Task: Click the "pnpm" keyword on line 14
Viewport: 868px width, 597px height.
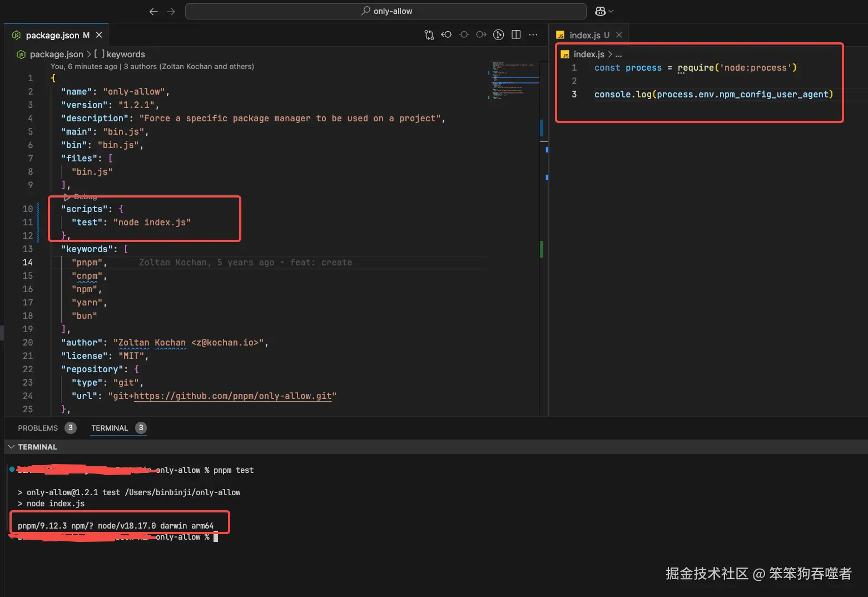Action: click(87, 263)
